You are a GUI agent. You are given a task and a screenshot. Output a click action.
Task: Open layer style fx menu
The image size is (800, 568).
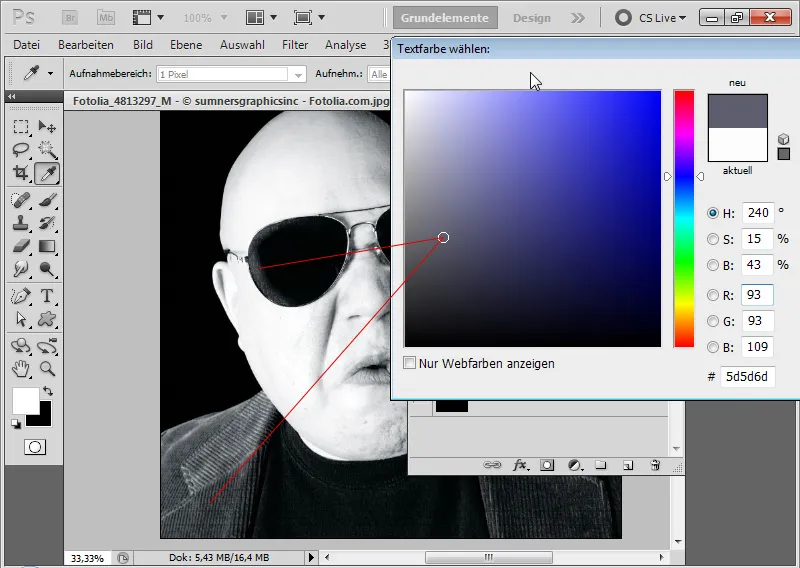pos(520,465)
